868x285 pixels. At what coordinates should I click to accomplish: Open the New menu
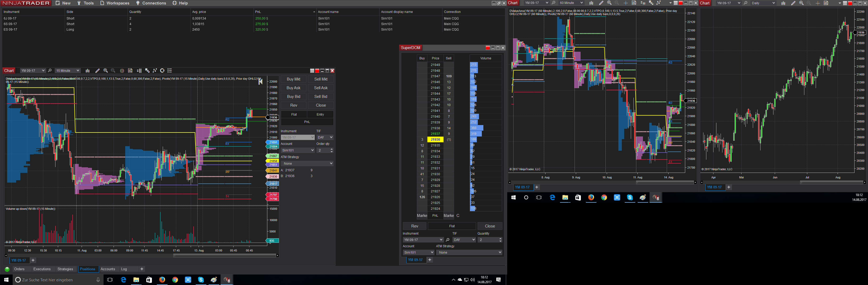click(x=63, y=3)
